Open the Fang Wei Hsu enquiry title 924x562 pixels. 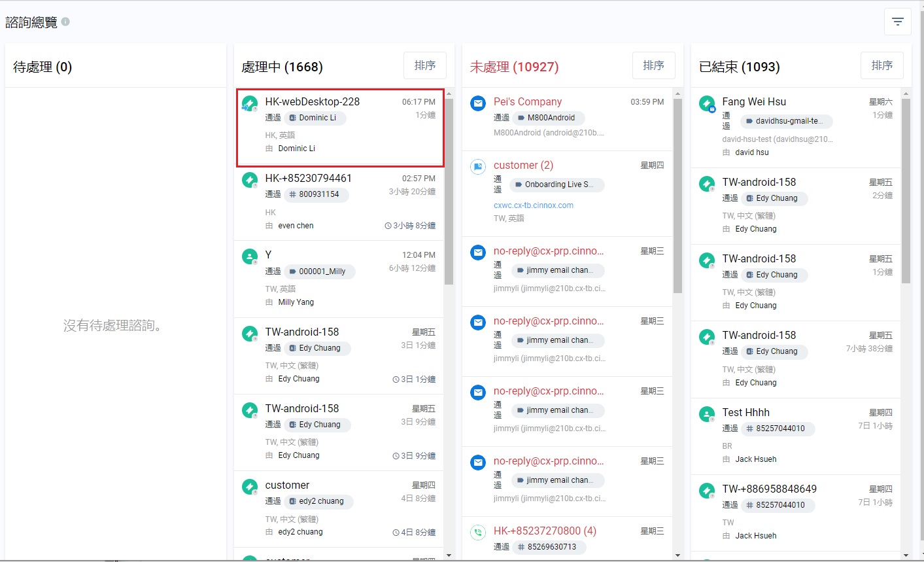pyautogui.click(x=754, y=101)
